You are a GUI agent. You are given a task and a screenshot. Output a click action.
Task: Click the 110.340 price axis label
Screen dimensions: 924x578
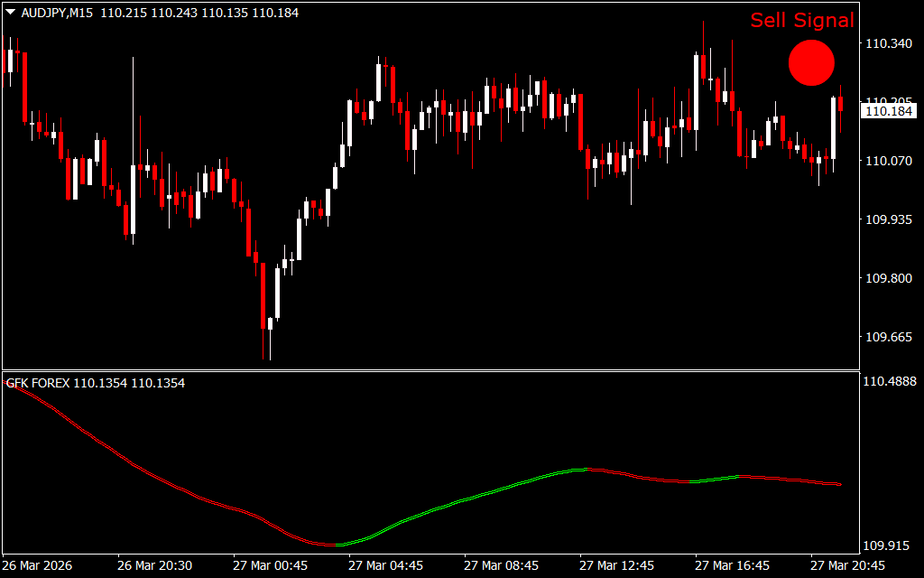point(887,43)
